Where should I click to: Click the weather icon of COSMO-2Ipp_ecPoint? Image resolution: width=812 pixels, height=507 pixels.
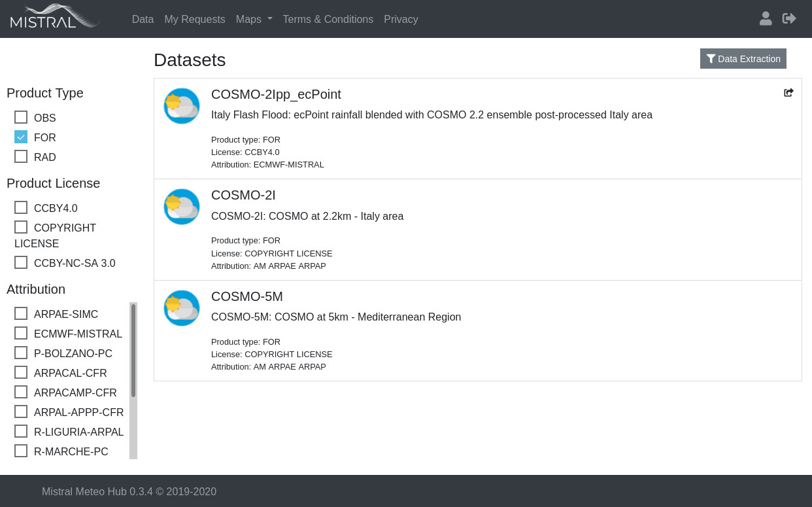coord(182,106)
